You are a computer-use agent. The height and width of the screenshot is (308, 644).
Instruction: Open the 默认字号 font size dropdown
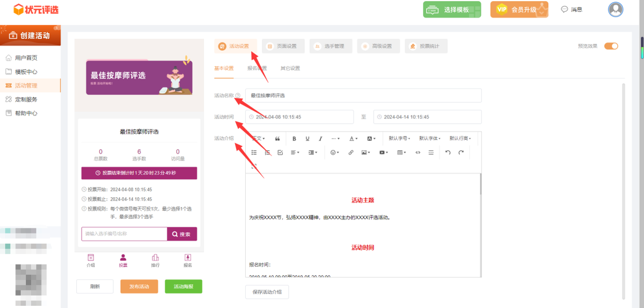click(399, 139)
